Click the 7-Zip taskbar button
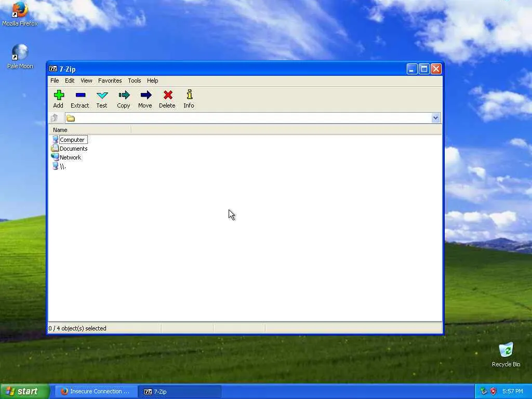 (180, 391)
